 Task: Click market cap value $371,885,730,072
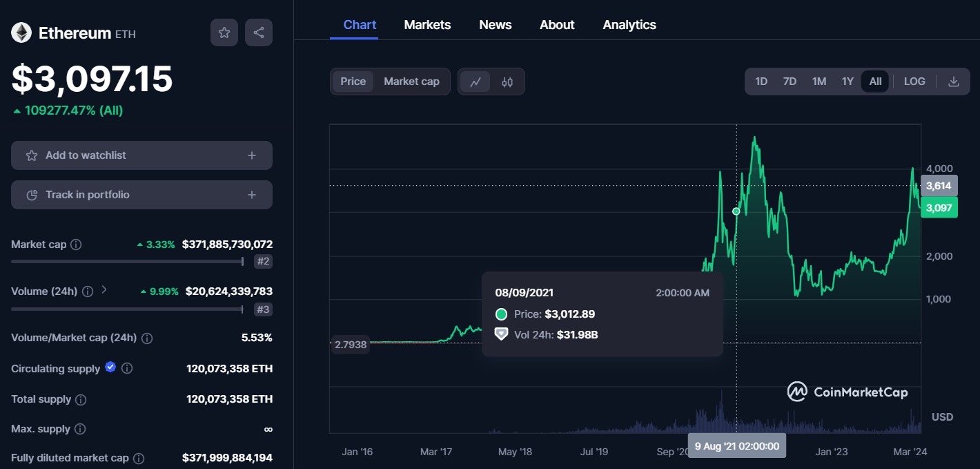tap(227, 245)
